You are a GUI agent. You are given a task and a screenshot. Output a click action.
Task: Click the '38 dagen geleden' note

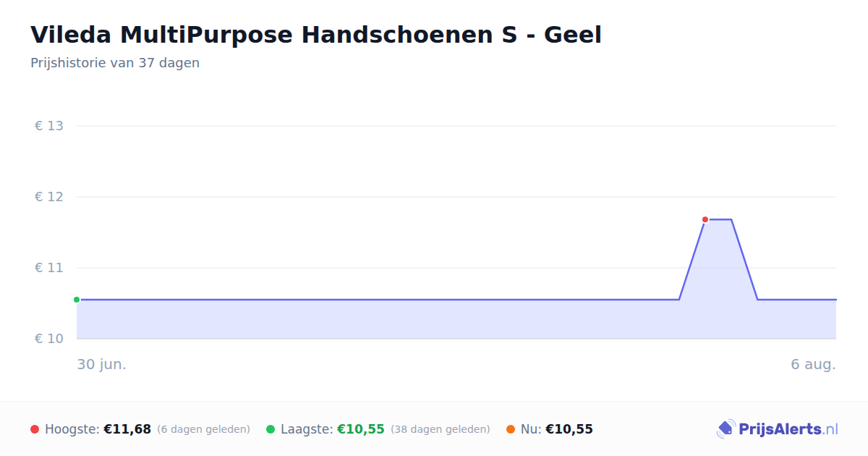(441, 430)
